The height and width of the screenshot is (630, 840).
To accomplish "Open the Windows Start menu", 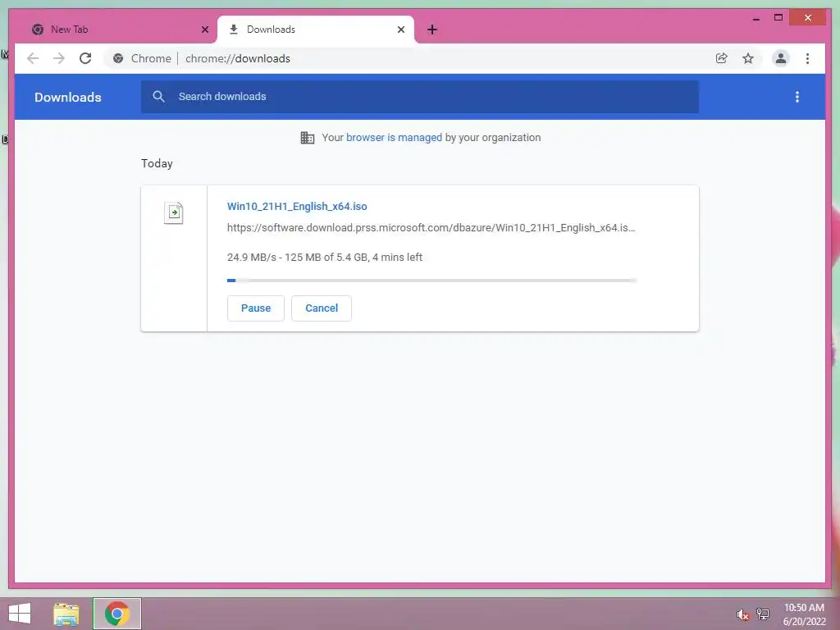I will point(20,614).
